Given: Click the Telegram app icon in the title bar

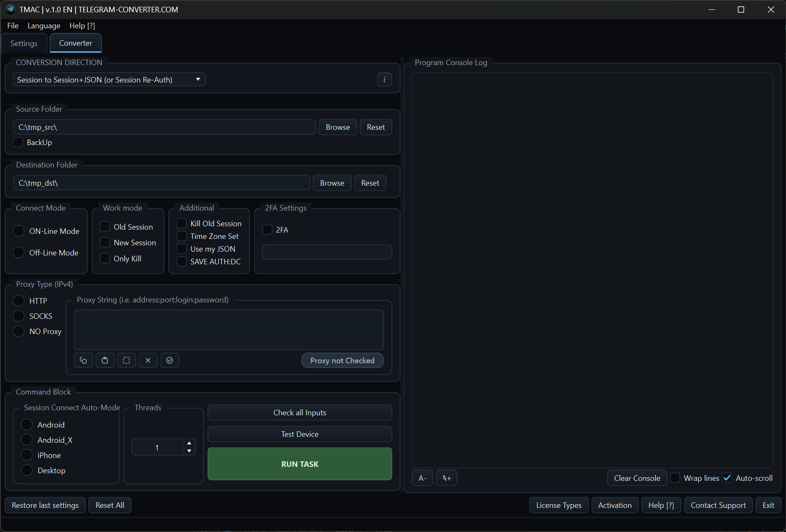Looking at the screenshot, I should (10, 9).
